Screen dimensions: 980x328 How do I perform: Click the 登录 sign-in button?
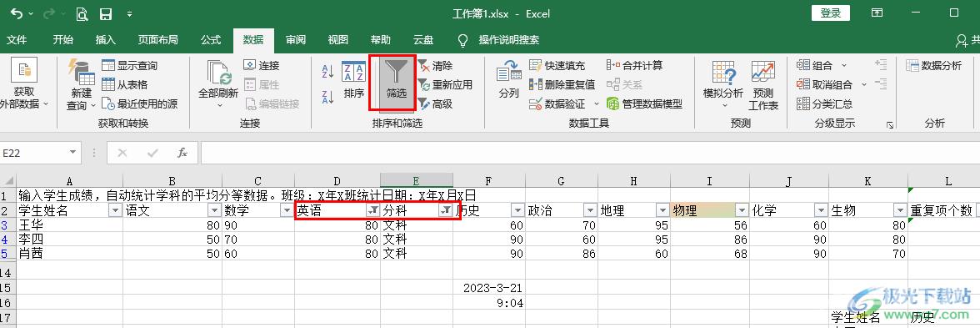coord(831,13)
